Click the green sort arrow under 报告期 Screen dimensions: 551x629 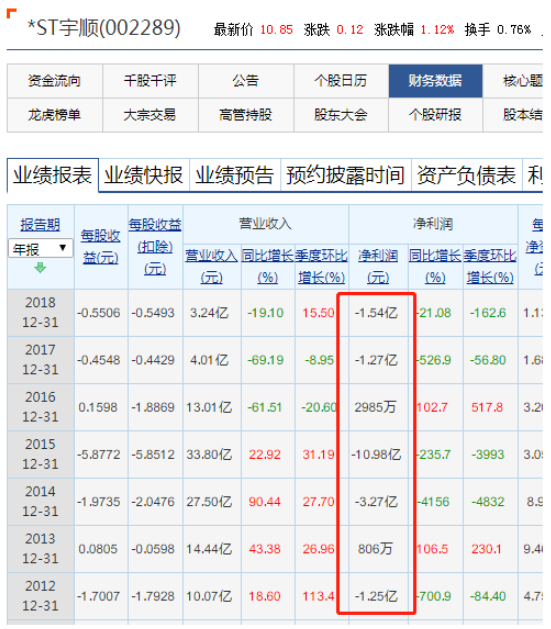click(40, 267)
